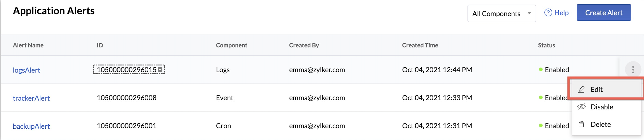Click the All Components dropdown arrow
This screenshot has width=644, height=140.
click(x=529, y=13)
